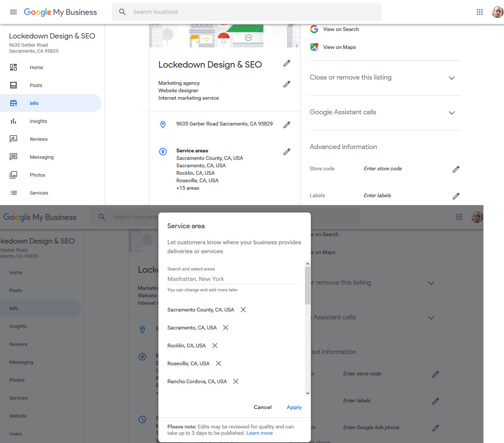Edit the Labels field pencil in top window

(456, 196)
